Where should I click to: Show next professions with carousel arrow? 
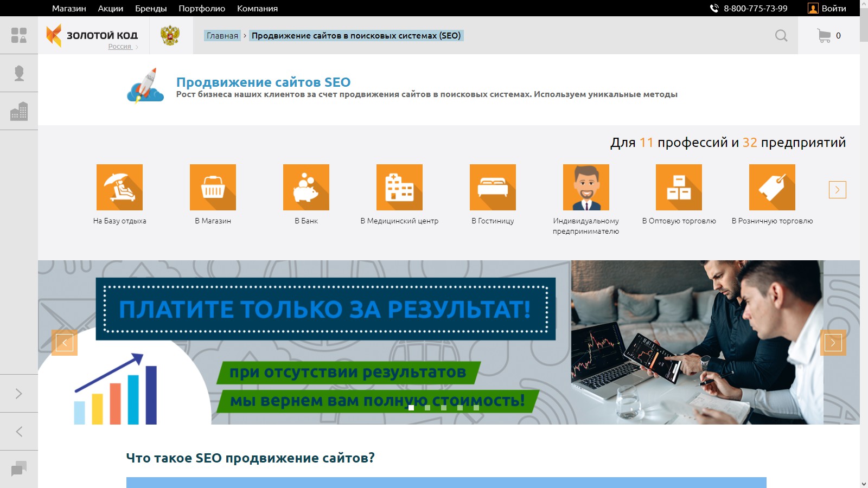[837, 190]
